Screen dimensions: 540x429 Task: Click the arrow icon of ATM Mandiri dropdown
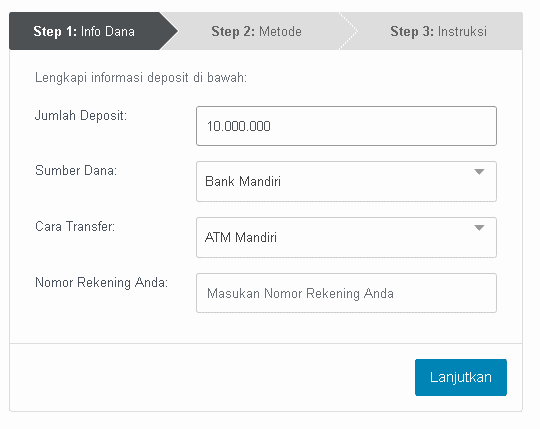coord(479,228)
